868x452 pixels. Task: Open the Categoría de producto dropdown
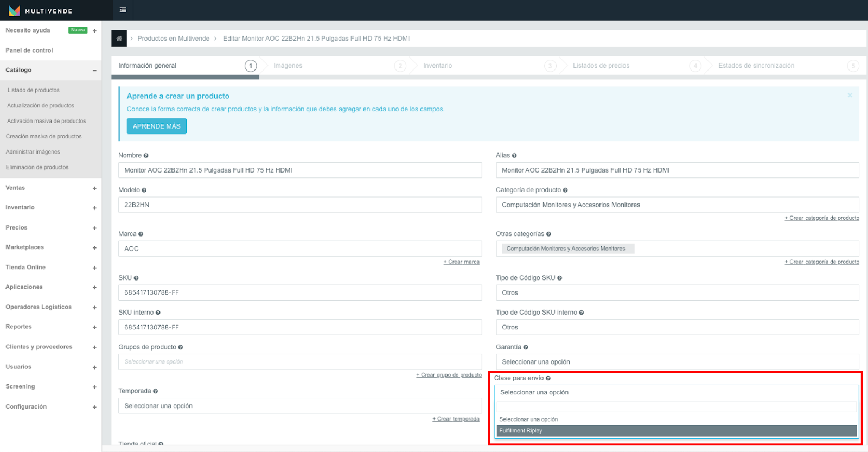click(x=678, y=205)
